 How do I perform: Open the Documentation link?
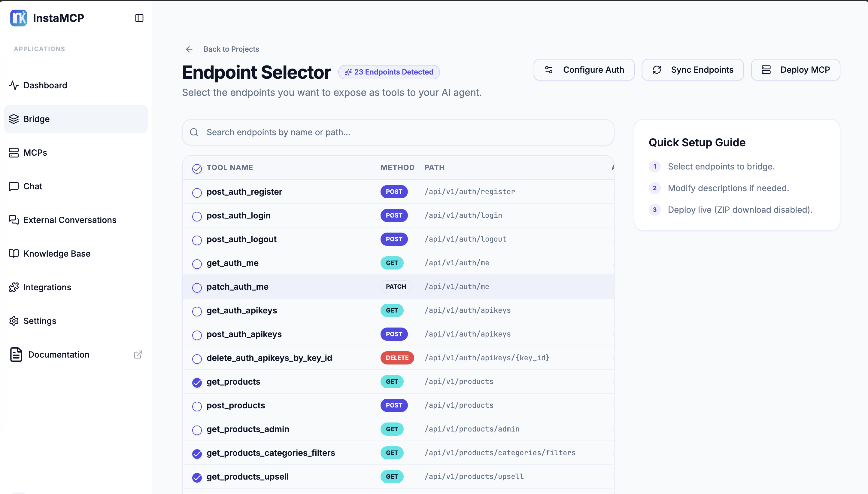tap(76, 355)
